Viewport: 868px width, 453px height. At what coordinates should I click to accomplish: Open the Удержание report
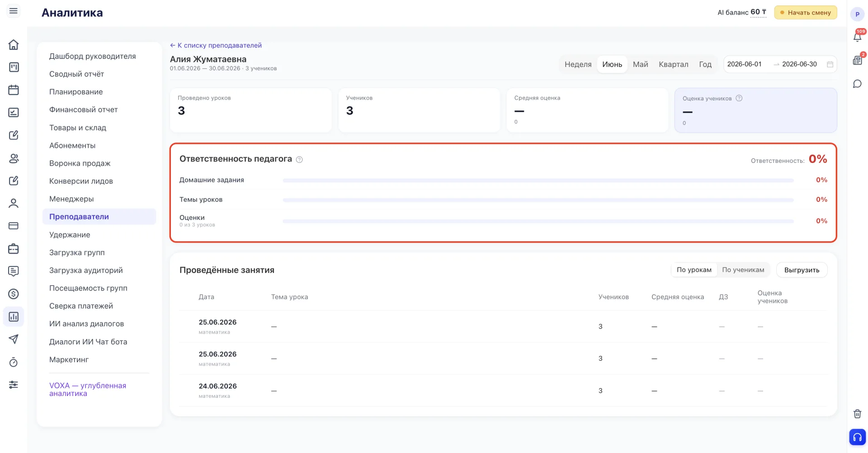70,234
